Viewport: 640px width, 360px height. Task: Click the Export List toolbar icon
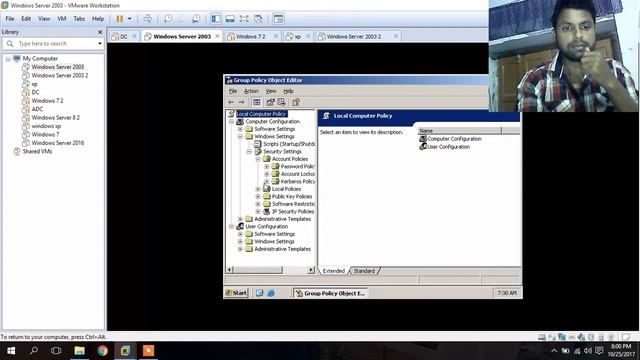[x=281, y=102]
